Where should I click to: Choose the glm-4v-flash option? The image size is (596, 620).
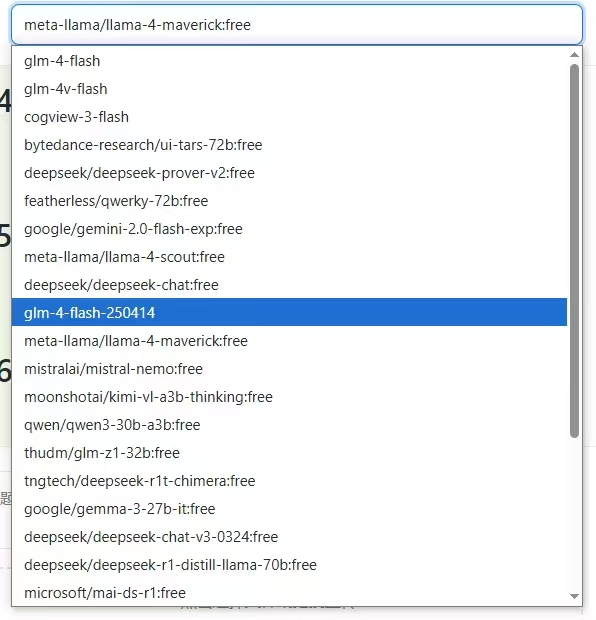pos(289,89)
